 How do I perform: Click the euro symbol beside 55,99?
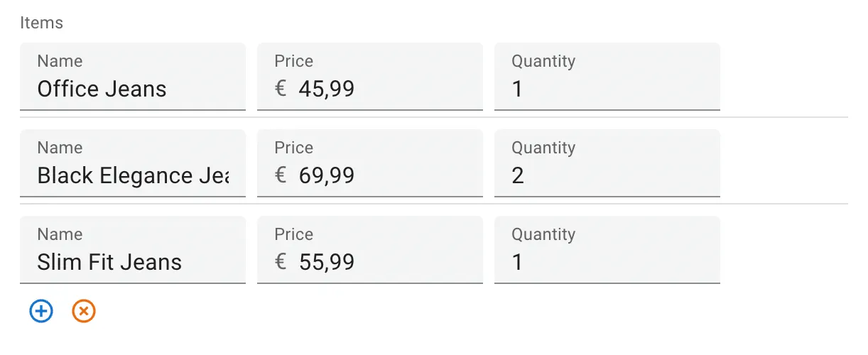[x=281, y=262]
